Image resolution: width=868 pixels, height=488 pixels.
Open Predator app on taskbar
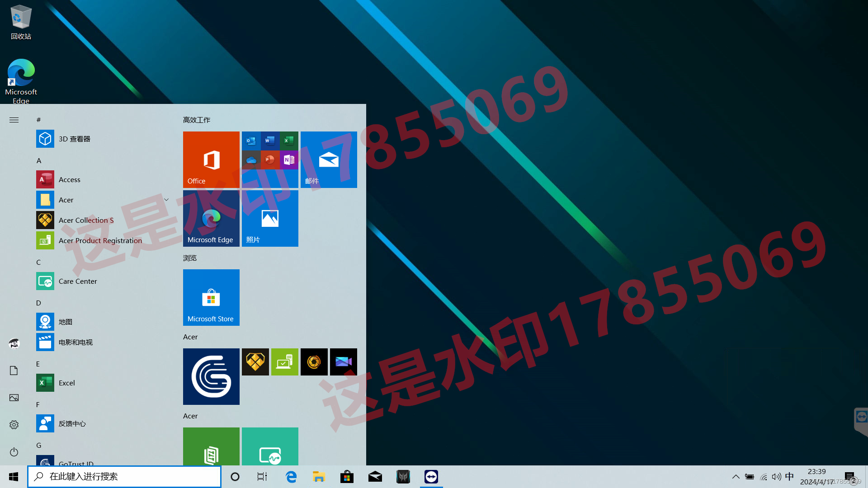403,477
